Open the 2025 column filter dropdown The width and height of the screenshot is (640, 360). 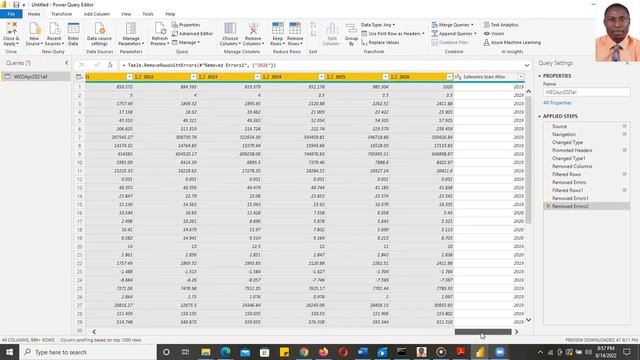click(385, 77)
